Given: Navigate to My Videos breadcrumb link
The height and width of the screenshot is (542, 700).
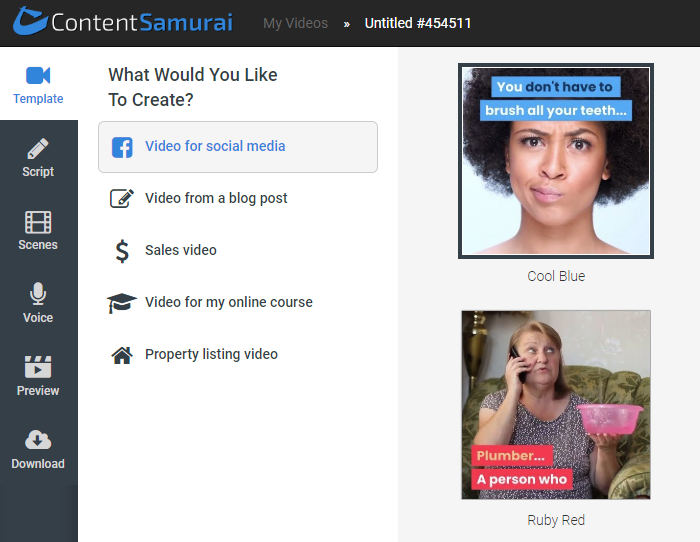Looking at the screenshot, I should pos(296,23).
